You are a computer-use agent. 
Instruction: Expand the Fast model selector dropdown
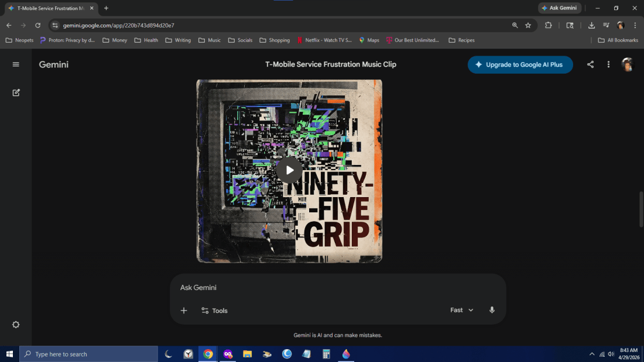[x=462, y=310]
